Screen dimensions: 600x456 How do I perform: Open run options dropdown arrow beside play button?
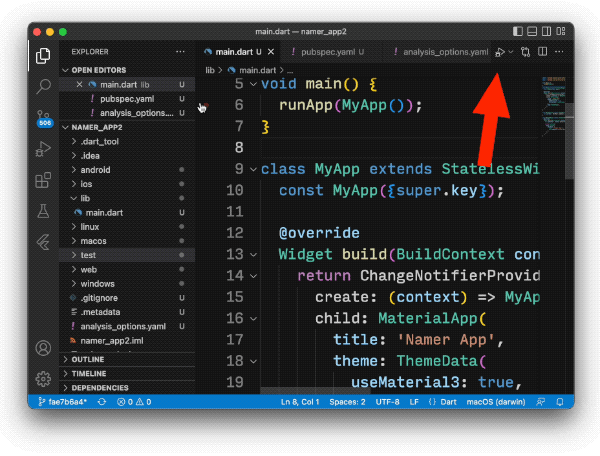click(x=511, y=51)
